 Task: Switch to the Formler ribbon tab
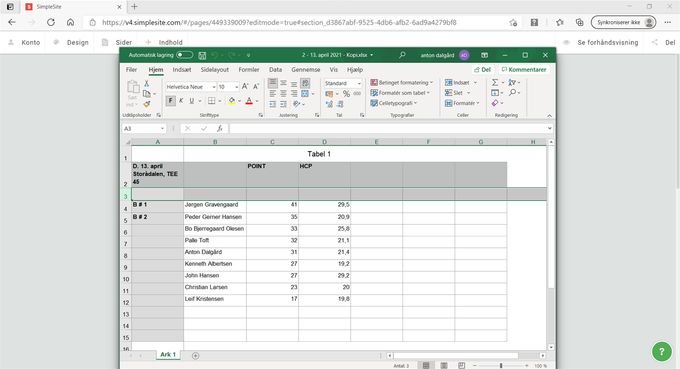pyautogui.click(x=248, y=69)
